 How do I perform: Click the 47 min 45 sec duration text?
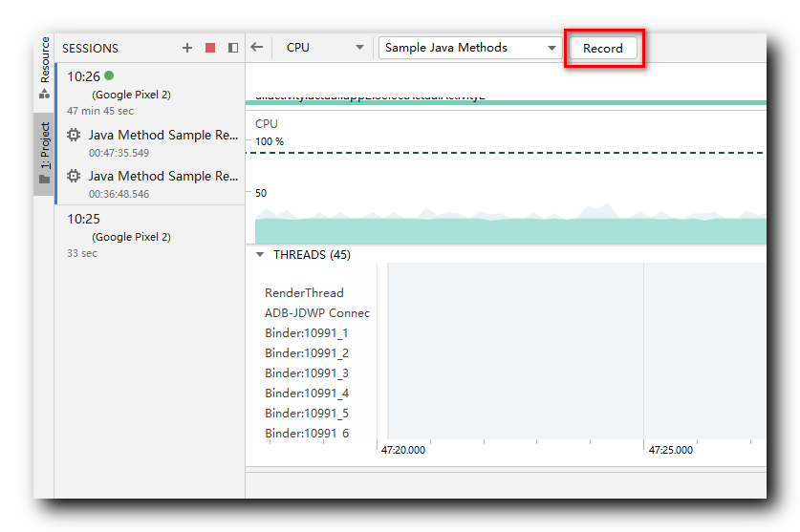(x=100, y=111)
